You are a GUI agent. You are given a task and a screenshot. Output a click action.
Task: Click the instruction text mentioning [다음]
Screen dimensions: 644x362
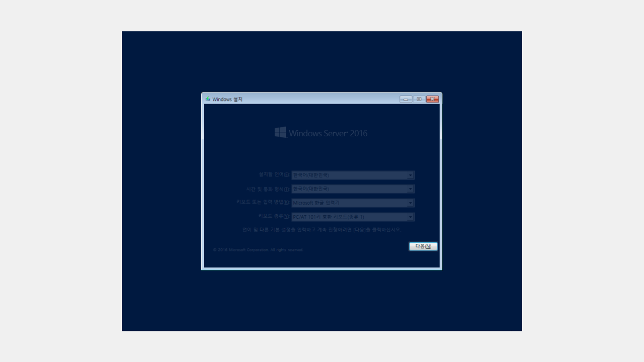321,229
